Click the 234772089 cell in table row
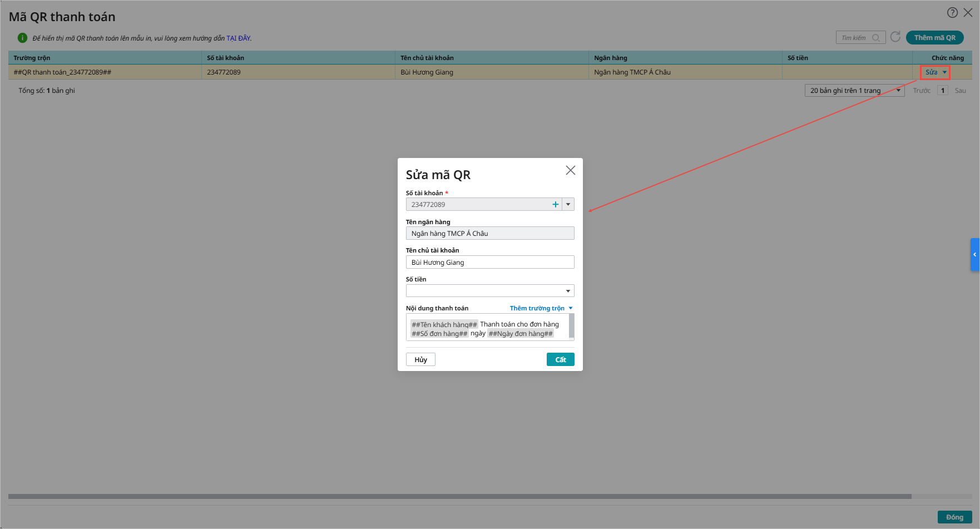This screenshot has width=980, height=529. point(298,72)
